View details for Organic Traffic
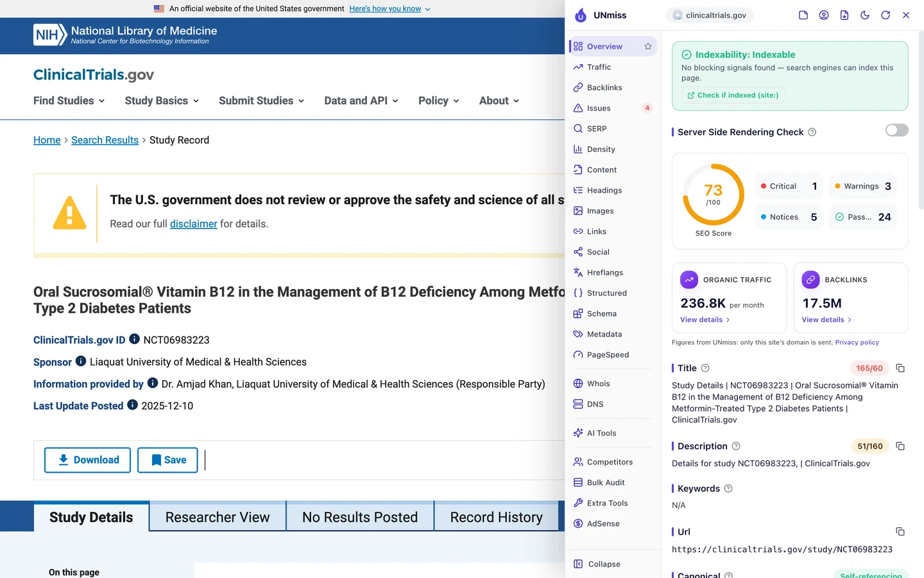Viewport: 924px width, 578px height. [x=705, y=320]
